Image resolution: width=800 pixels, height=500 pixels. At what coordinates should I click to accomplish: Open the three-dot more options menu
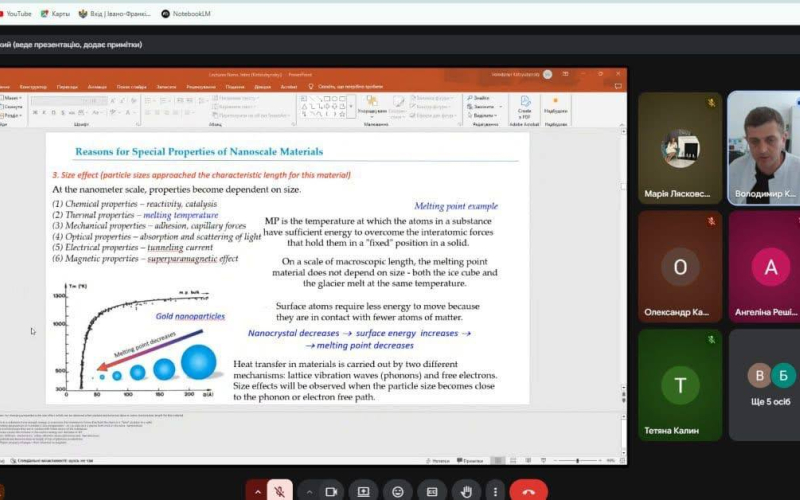(x=495, y=492)
